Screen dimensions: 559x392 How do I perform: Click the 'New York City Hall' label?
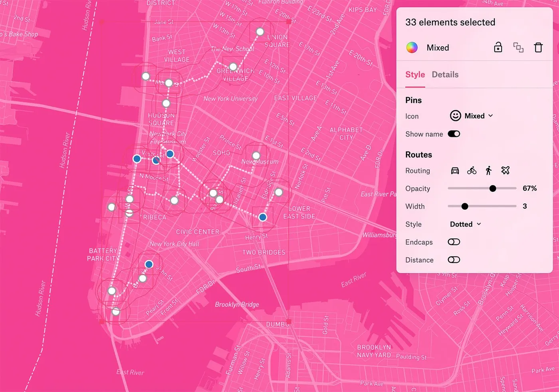pos(174,244)
